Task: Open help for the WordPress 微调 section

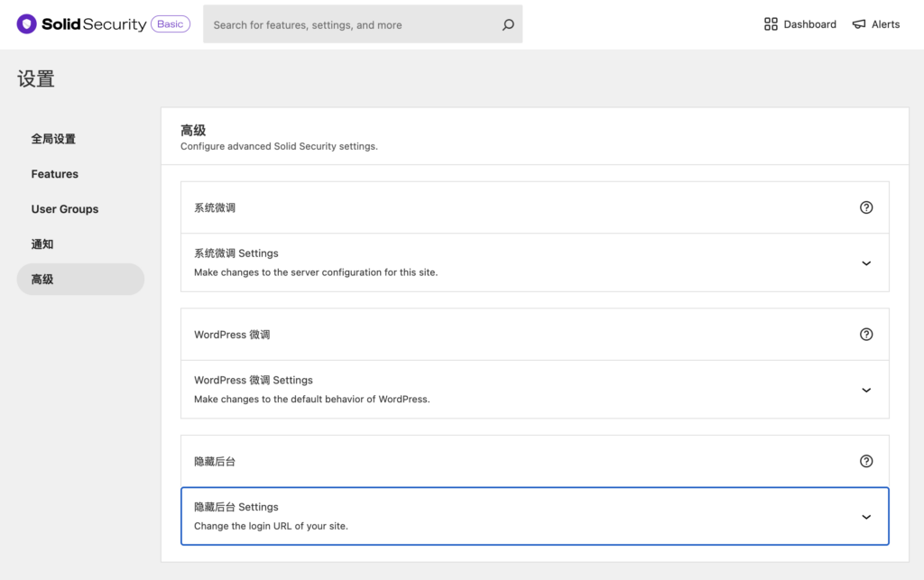Action: point(866,334)
